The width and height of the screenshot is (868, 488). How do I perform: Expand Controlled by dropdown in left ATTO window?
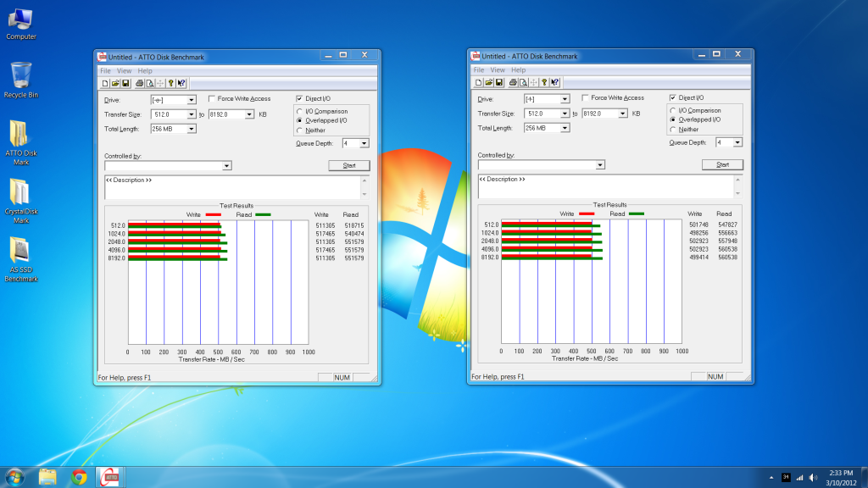[x=226, y=165]
